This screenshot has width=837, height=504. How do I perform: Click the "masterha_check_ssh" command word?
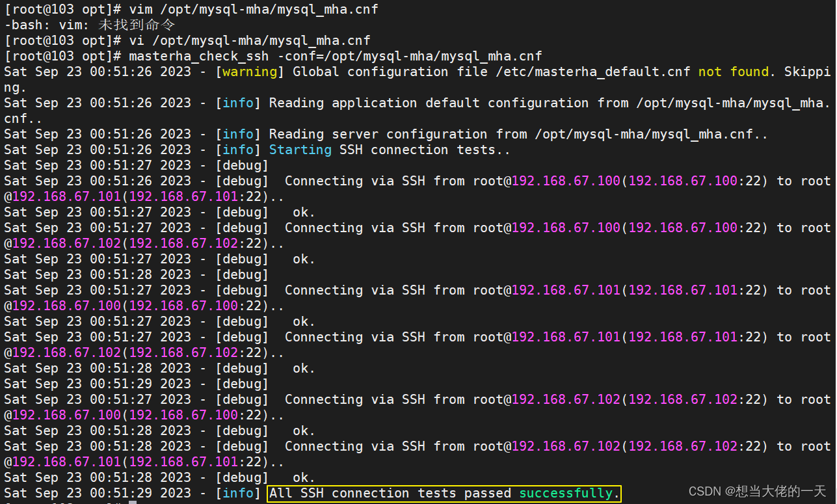coord(198,57)
